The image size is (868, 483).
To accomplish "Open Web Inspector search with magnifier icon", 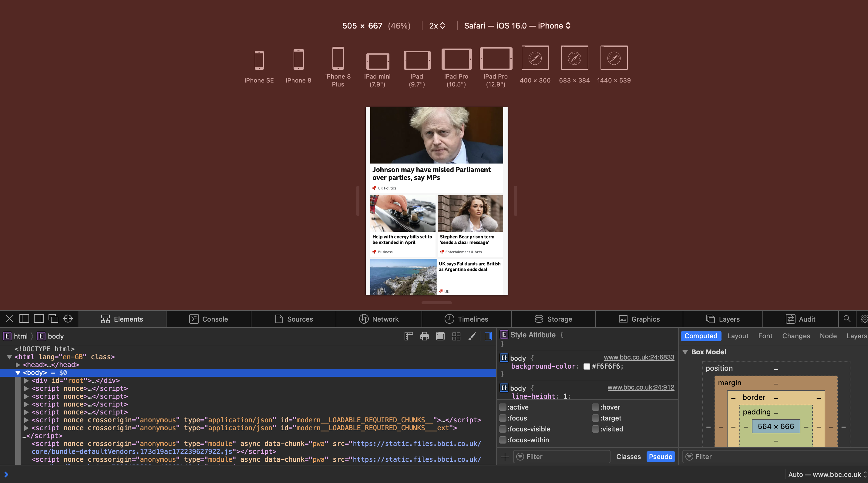I will click(847, 319).
